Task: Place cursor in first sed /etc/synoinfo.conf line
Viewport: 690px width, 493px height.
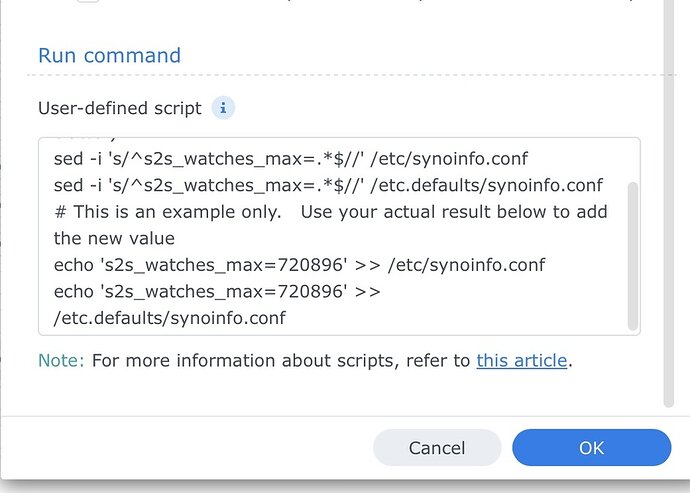Action: pyautogui.click(x=290, y=159)
